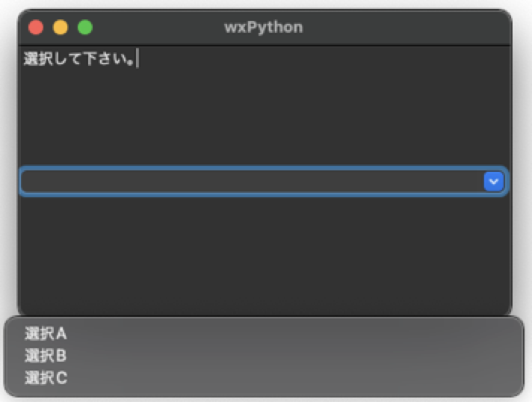The width and height of the screenshot is (532, 402).
Task: Click empty title bar right of wxPython title
Action: tap(406, 27)
